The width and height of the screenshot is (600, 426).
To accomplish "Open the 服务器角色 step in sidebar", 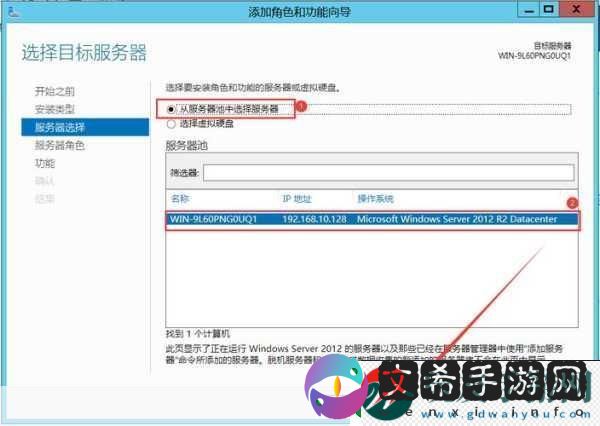I will tap(60, 145).
